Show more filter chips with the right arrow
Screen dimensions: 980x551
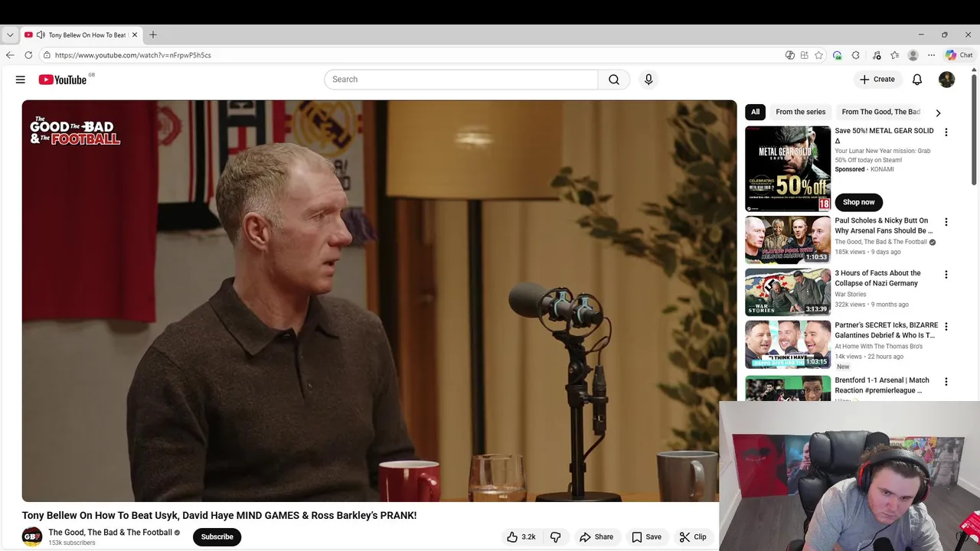click(x=938, y=112)
